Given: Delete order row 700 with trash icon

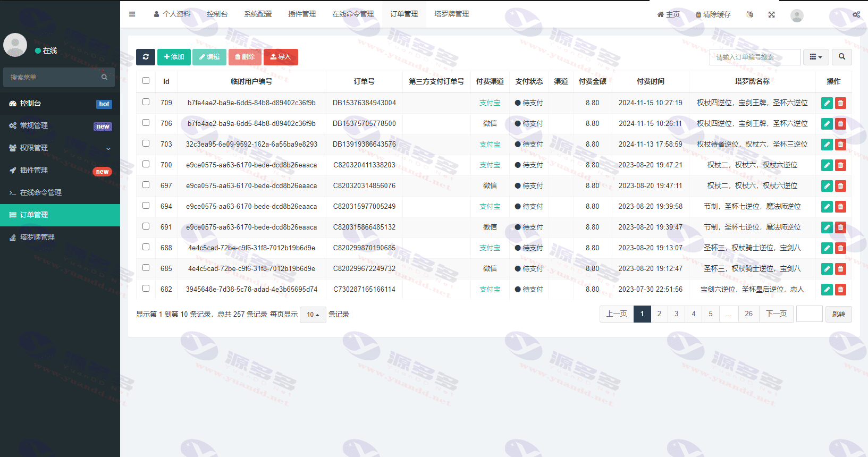Looking at the screenshot, I should coord(840,165).
